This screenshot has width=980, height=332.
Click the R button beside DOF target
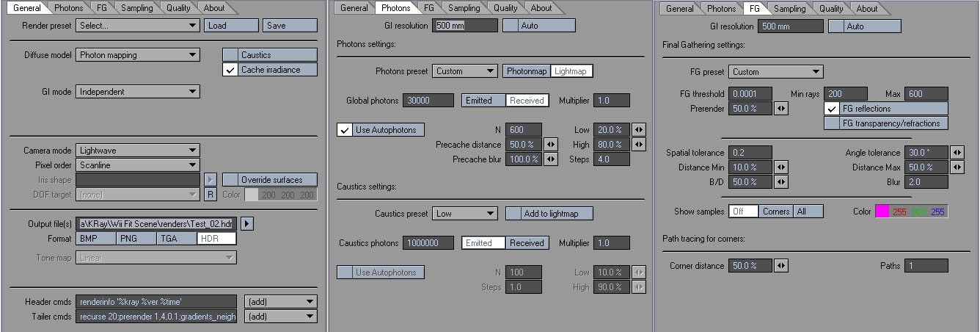point(210,195)
